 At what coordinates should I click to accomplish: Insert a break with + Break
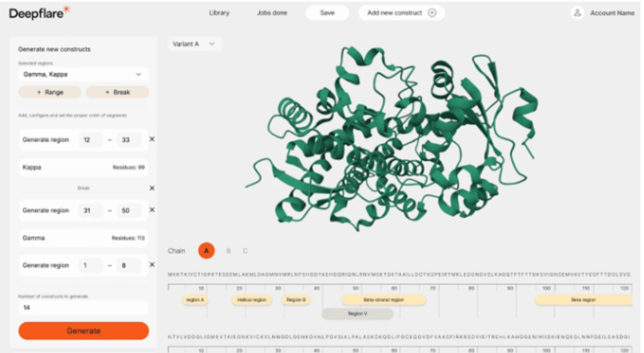[x=116, y=92]
